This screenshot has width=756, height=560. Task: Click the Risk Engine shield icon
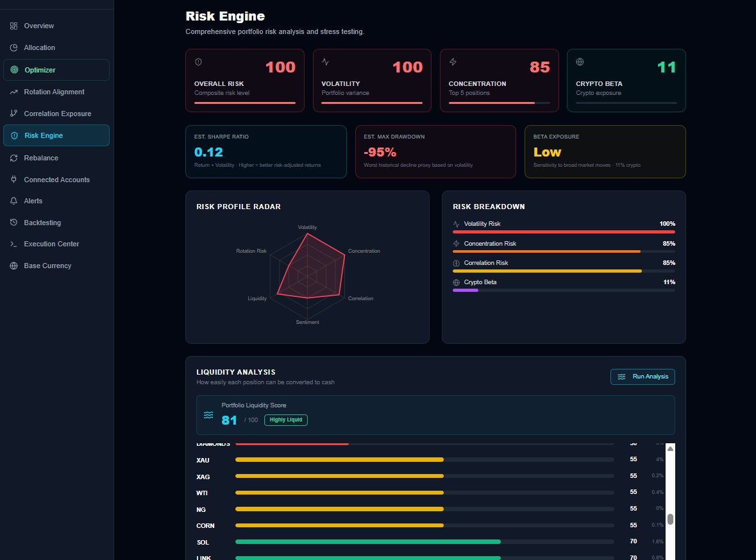pos(15,135)
